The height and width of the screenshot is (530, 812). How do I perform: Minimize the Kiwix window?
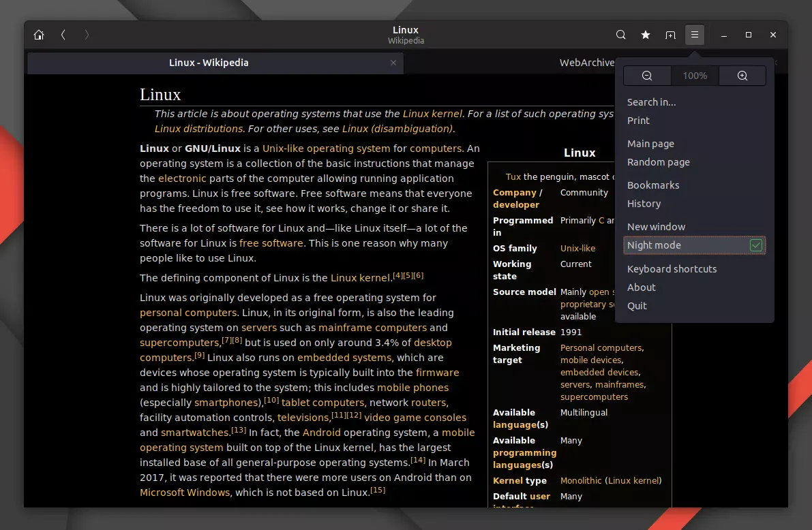pyautogui.click(x=724, y=35)
